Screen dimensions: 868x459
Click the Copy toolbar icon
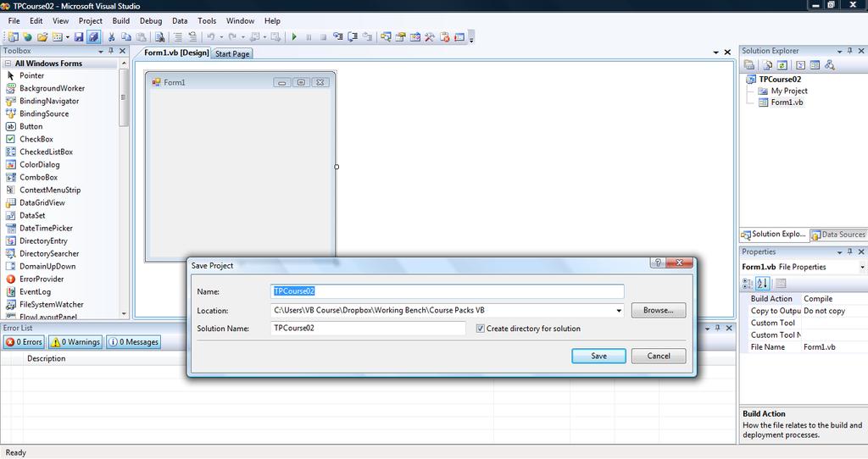point(126,37)
